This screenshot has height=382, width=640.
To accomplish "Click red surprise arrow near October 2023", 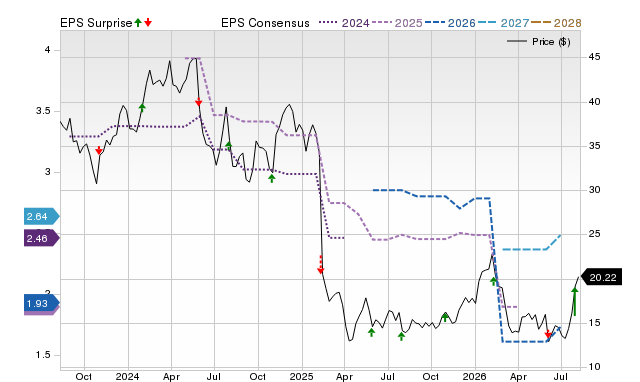I will 99,150.
